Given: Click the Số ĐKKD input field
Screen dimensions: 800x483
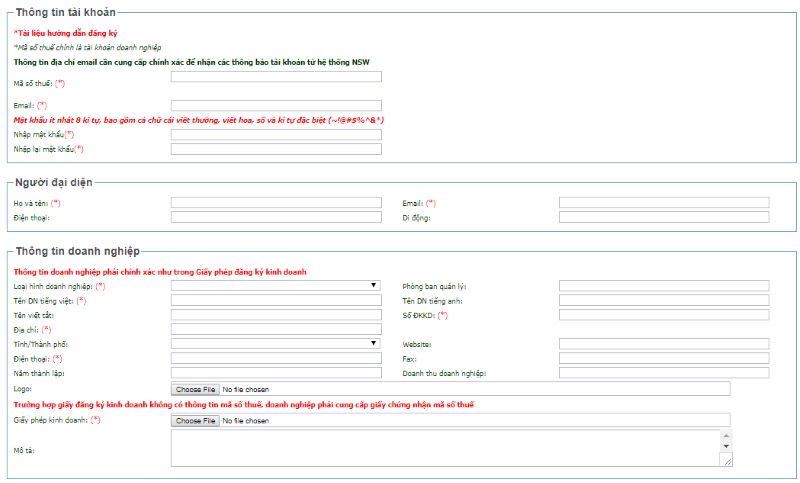Looking at the screenshot, I should (x=664, y=315).
